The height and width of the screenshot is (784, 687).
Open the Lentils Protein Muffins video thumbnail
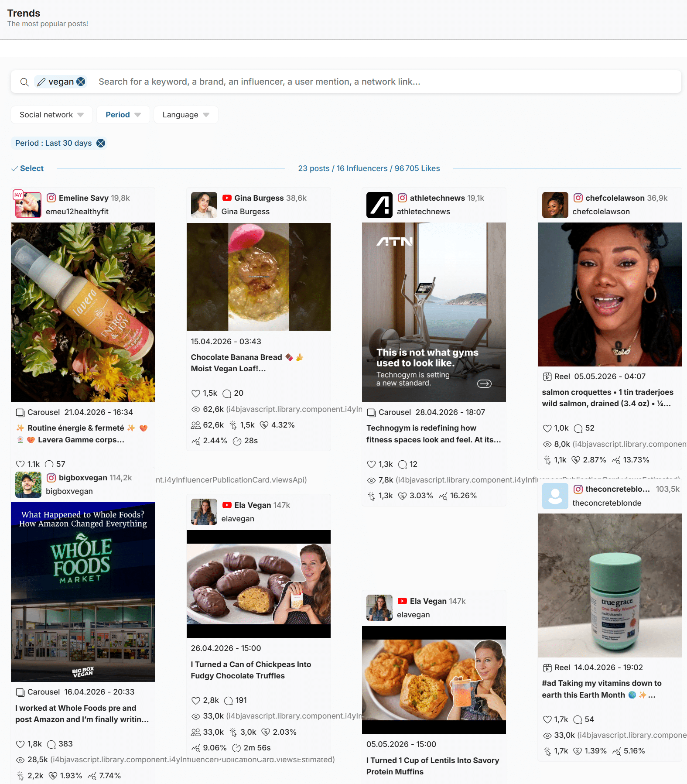[x=434, y=680]
